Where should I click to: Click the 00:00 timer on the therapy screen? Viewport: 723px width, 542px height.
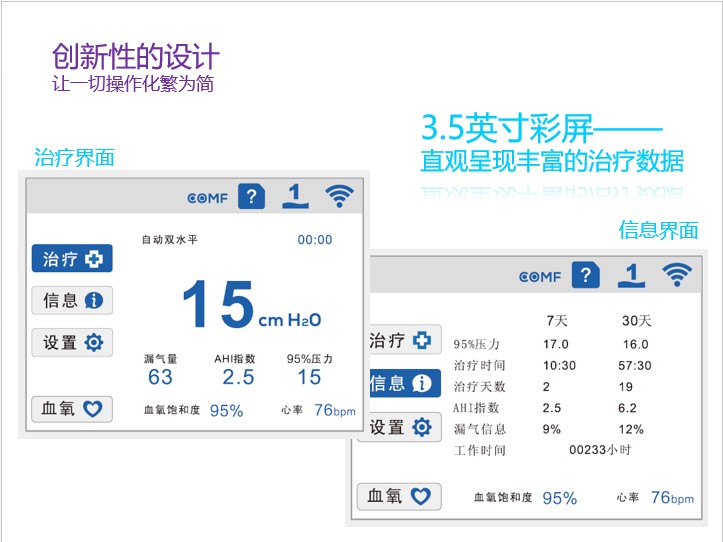tap(315, 240)
